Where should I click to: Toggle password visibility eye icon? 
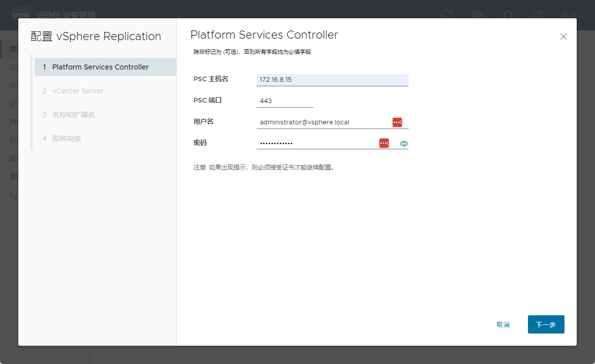404,144
